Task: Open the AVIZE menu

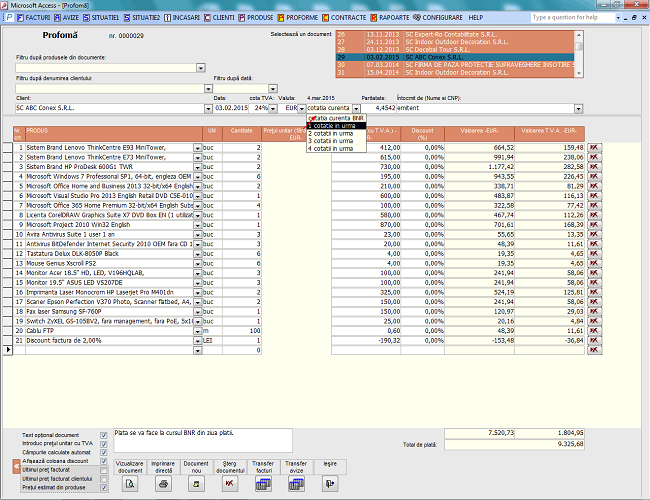Action: coord(66,17)
